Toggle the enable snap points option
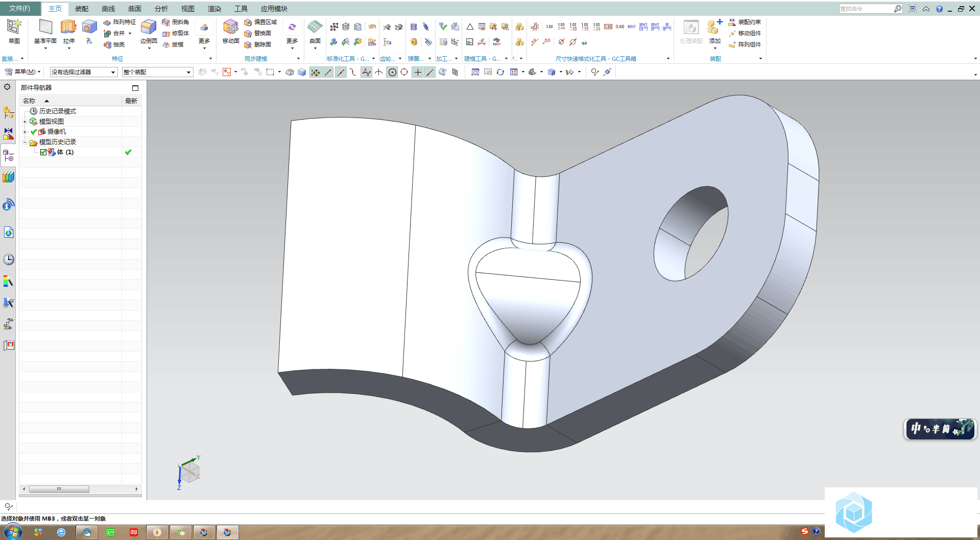Image resolution: width=980 pixels, height=540 pixels. [315, 73]
